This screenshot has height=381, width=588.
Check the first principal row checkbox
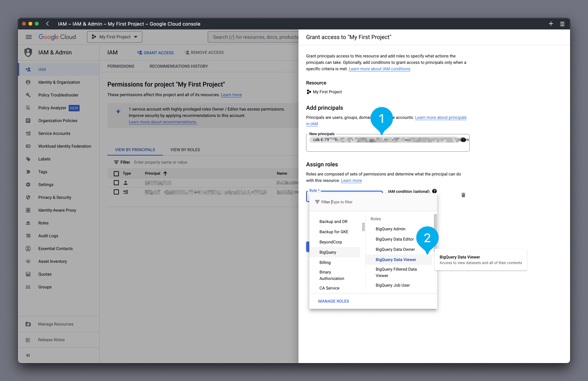116,183
